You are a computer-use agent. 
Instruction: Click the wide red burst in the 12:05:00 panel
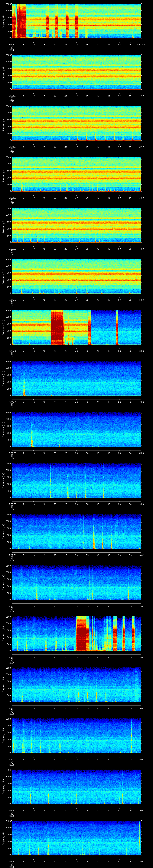click(x=57, y=327)
